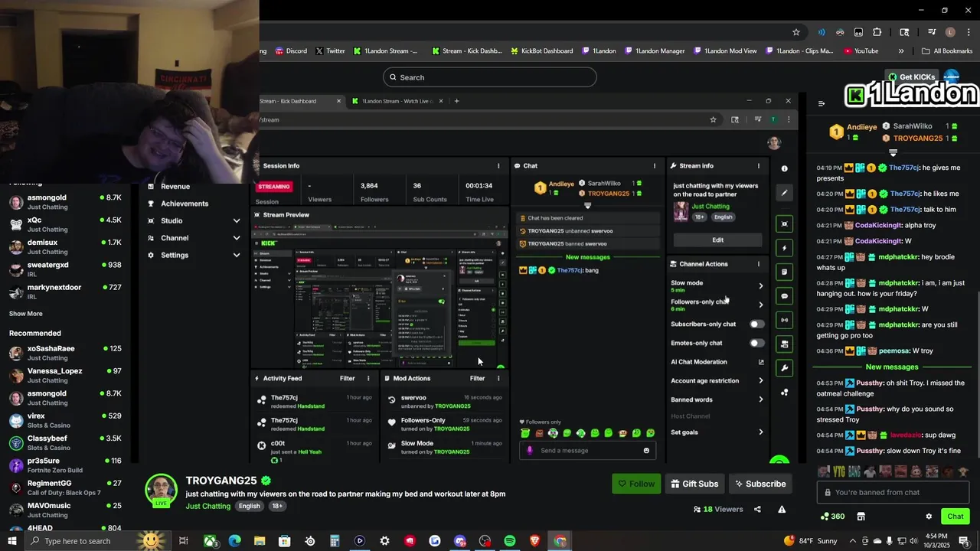The width and height of the screenshot is (980, 551).
Task: Toggle Emotes-only chat switch
Action: [x=756, y=344]
